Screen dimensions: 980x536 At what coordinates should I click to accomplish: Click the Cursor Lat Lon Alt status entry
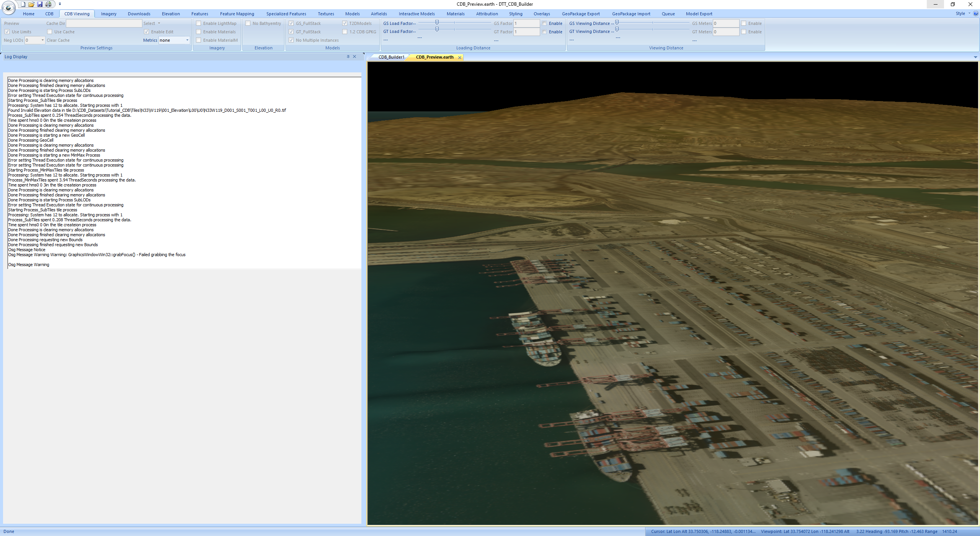[x=703, y=531]
